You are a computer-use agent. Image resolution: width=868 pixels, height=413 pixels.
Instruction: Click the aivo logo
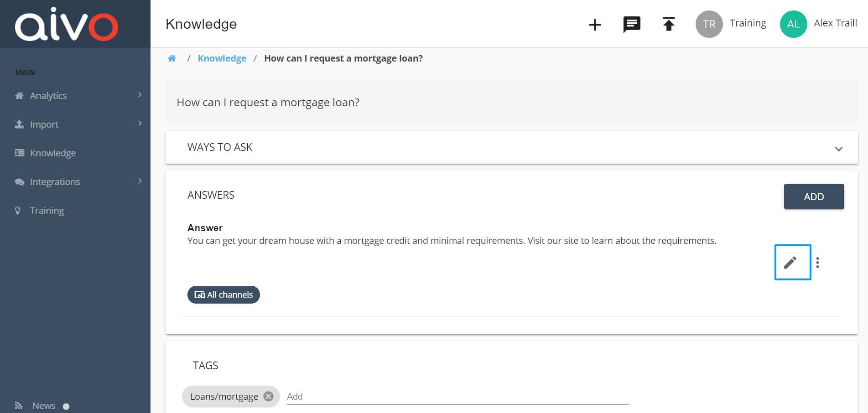[x=67, y=24]
